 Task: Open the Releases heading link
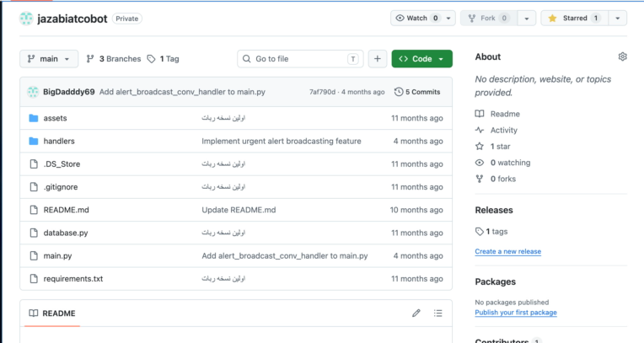pyautogui.click(x=494, y=210)
